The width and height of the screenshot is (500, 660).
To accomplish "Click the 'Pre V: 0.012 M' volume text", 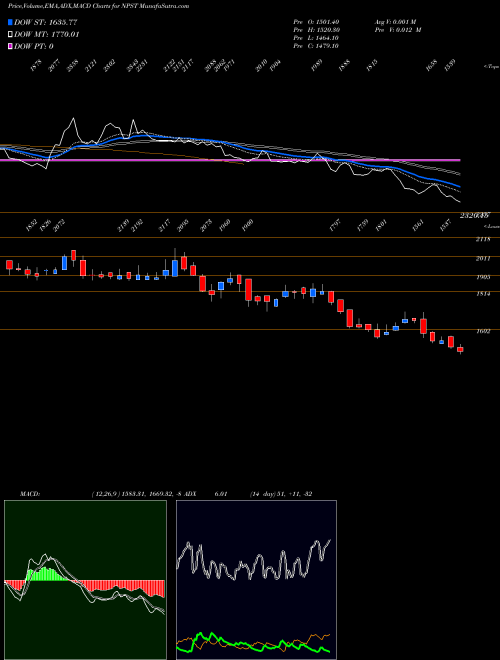I will coord(398,30).
